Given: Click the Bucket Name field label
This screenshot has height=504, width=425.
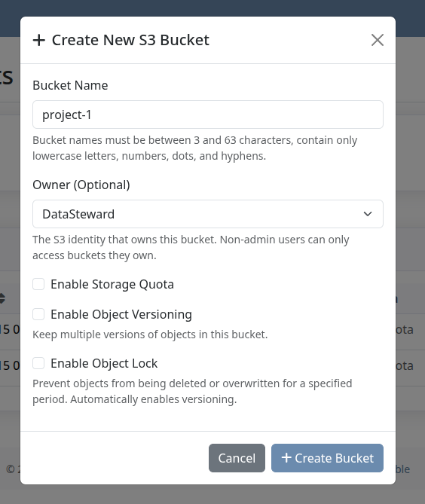Looking at the screenshot, I should coord(70,85).
